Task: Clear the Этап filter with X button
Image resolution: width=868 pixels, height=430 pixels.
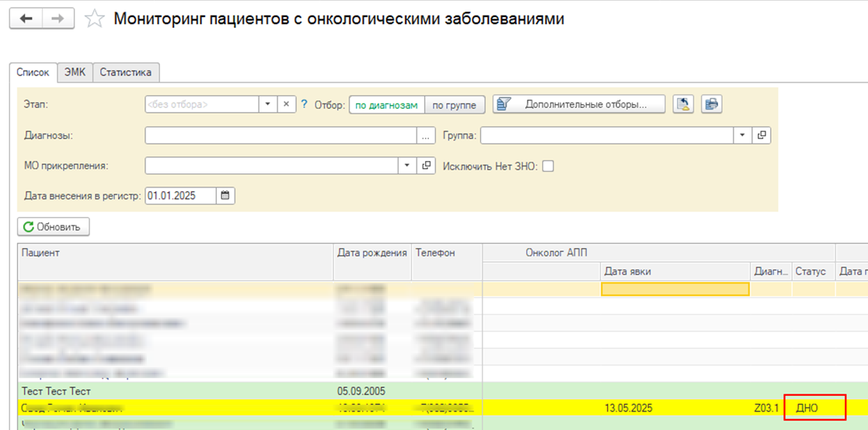Action: 286,104
